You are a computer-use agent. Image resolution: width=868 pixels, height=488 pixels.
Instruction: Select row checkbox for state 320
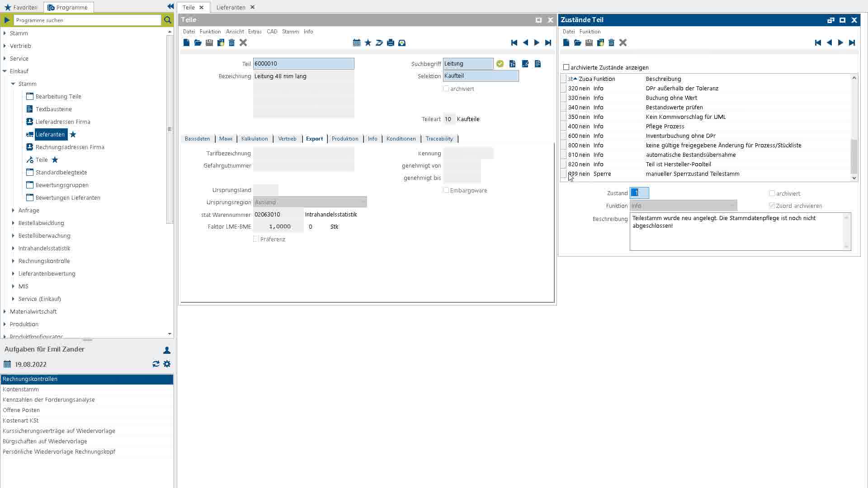tap(563, 89)
